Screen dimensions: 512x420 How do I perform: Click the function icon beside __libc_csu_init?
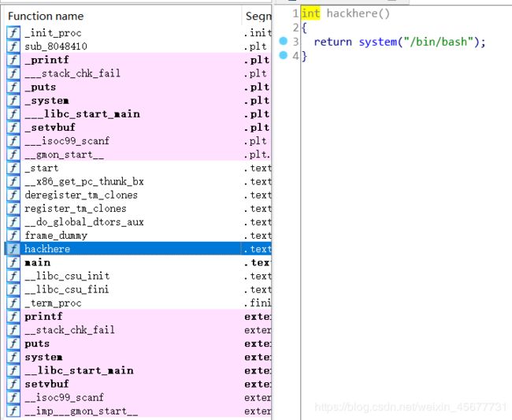click(x=13, y=276)
